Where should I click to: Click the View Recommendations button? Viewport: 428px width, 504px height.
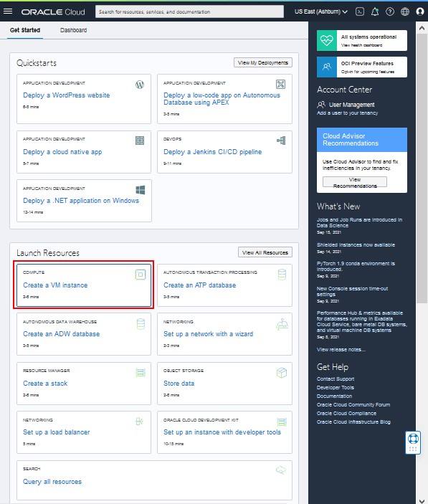pos(355,182)
